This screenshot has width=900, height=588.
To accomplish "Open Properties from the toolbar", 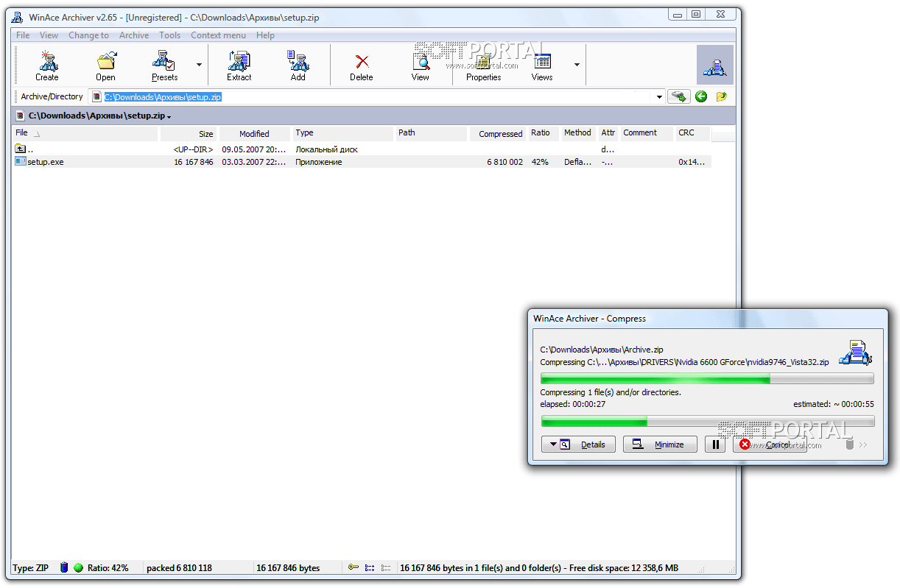I will coord(483,61).
